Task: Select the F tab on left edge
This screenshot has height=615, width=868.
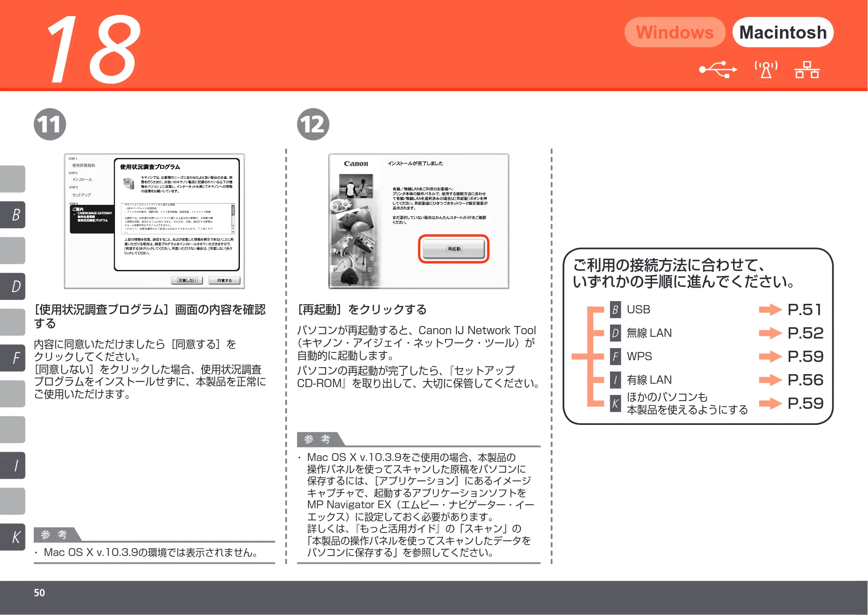Action: 13,358
